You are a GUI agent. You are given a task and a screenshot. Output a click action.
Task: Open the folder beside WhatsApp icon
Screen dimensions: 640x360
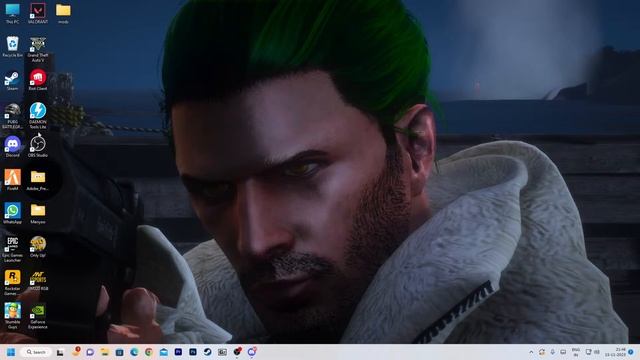pos(38,214)
